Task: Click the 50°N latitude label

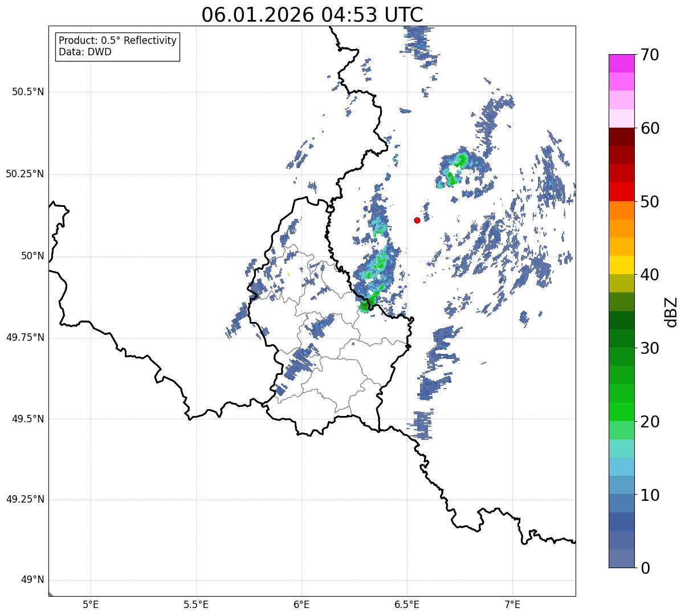Action: pyautogui.click(x=32, y=256)
